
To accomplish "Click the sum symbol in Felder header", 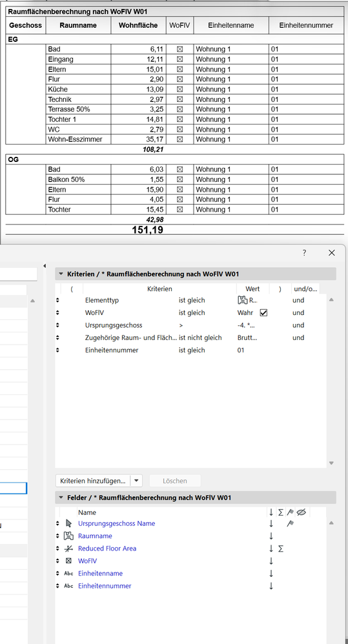I will (281, 512).
